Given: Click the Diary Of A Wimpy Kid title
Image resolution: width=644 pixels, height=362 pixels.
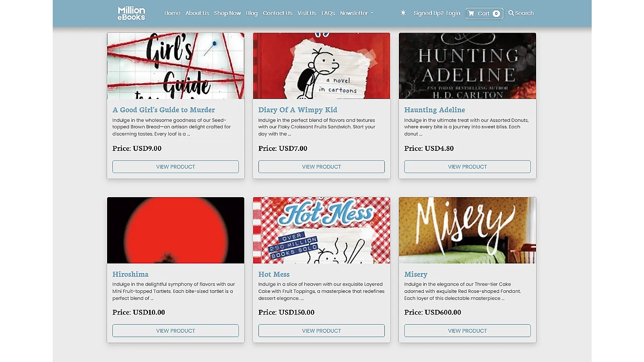Looking at the screenshot, I should pyautogui.click(x=297, y=110).
